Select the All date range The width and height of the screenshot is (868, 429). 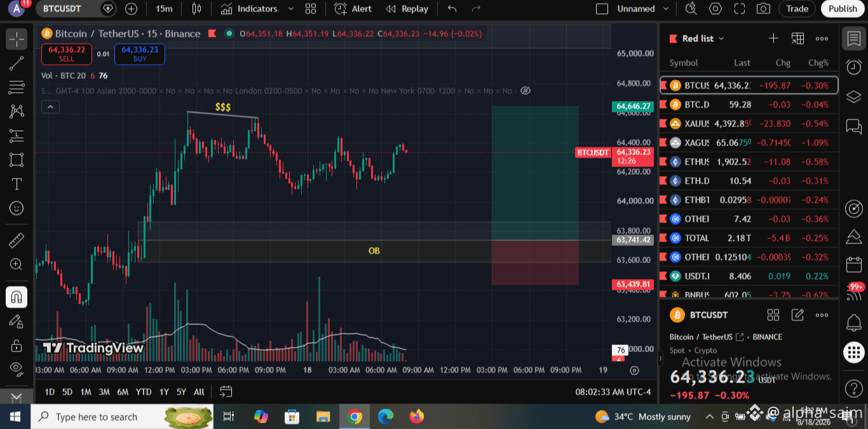pyautogui.click(x=199, y=392)
